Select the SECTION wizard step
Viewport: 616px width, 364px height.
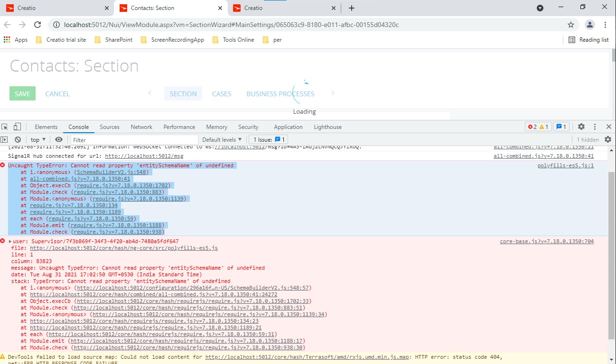point(183,94)
